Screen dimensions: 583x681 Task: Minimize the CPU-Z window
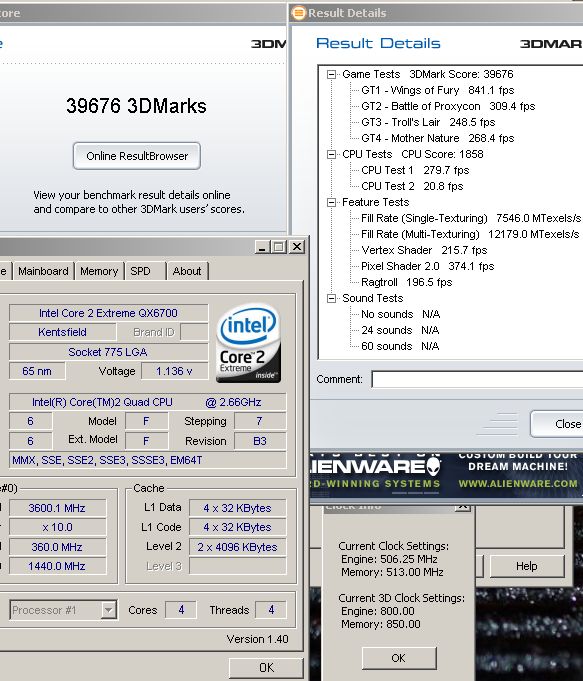[262, 247]
